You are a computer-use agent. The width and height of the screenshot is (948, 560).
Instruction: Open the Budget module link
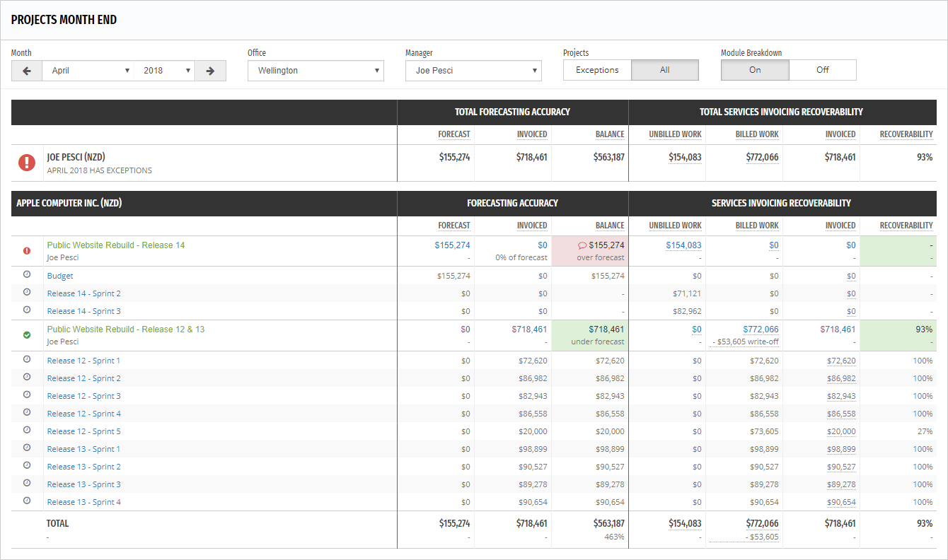[60, 276]
